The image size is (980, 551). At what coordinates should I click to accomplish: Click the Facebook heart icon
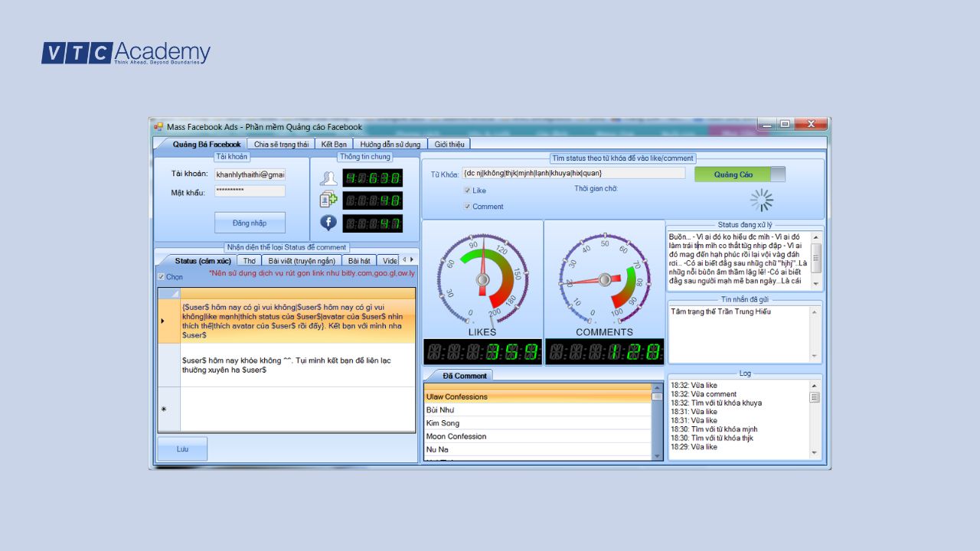click(328, 223)
